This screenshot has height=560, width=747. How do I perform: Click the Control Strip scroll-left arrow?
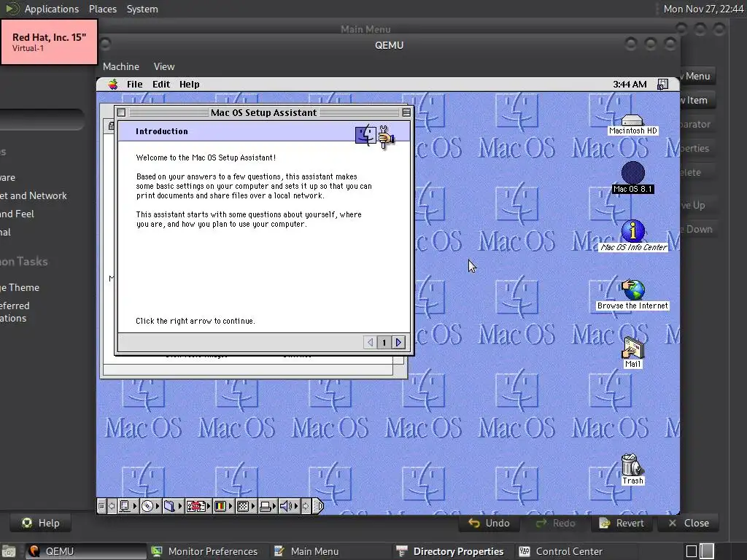point(112,506)
